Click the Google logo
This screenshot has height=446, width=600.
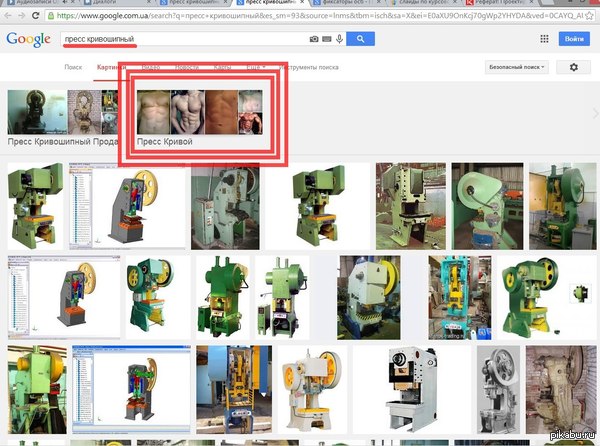coord(29,39)
